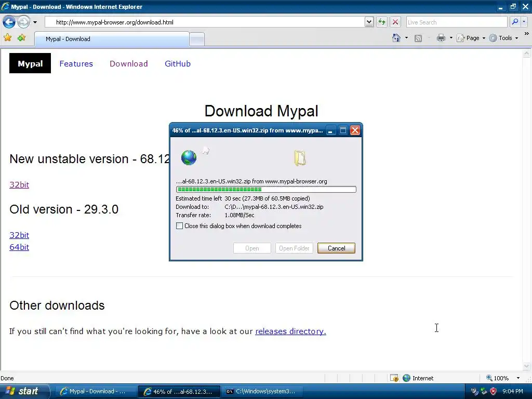Open the GitHub nav link
The image size is (532, 399).
[178, 63]
